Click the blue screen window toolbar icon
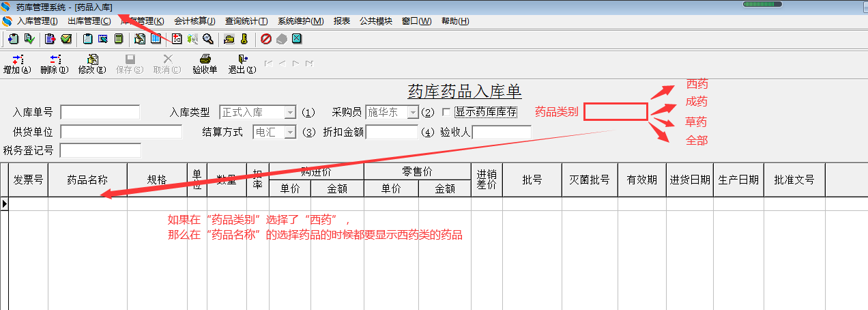The image size is (868, 310). 103,39
